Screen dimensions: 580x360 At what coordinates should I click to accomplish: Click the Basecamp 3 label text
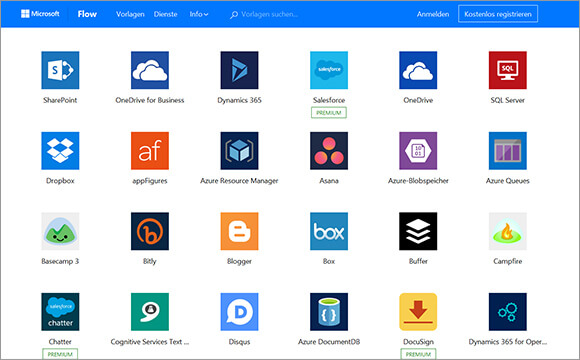click(x=60, y=261)
